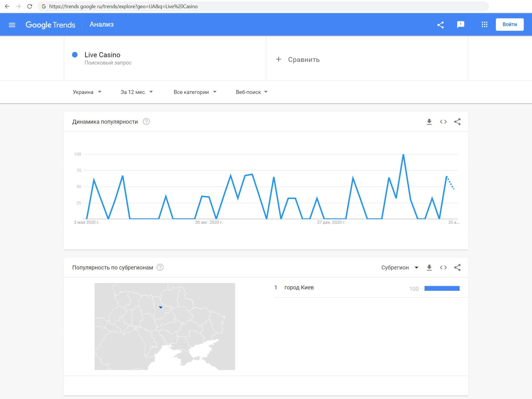Add a comparison term with Сравнить
This screenshot has height=399, width=532.
304,59
